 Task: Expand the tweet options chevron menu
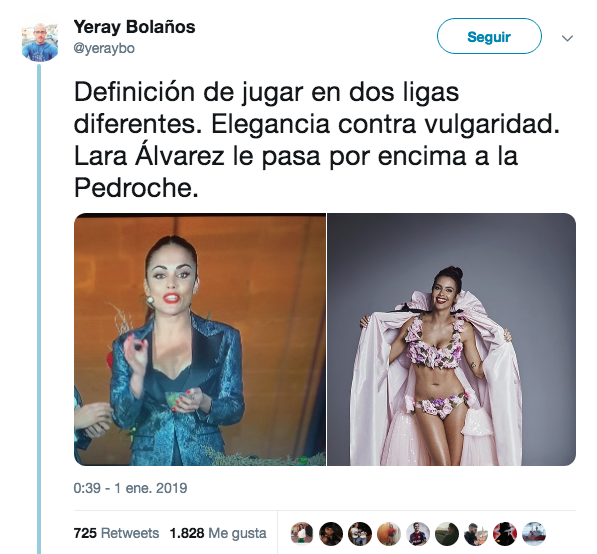567,38
